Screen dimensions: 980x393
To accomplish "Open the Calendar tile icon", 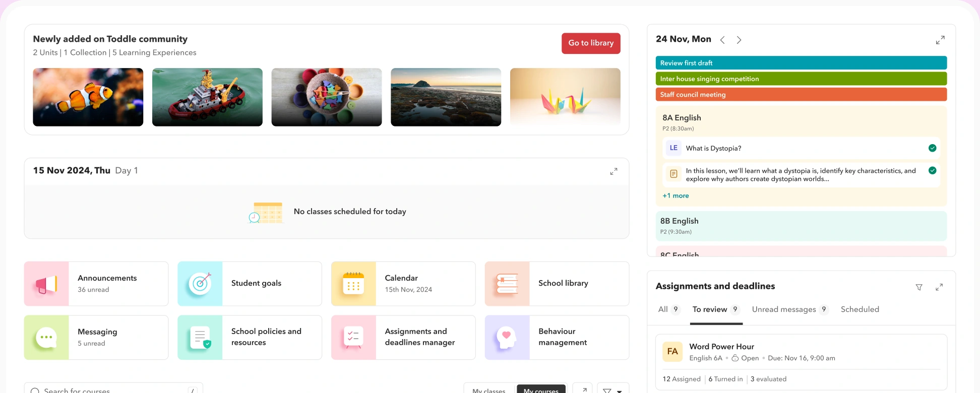I will tap(353, 284).
